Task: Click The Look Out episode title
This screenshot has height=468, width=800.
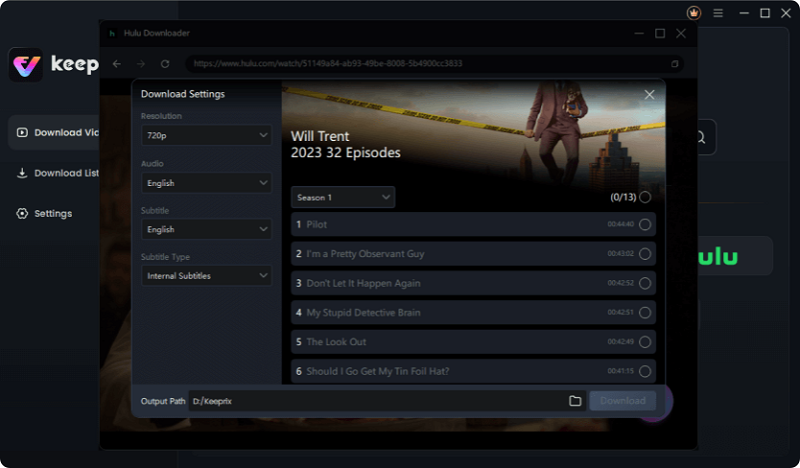Action: (x=336, y=342)
